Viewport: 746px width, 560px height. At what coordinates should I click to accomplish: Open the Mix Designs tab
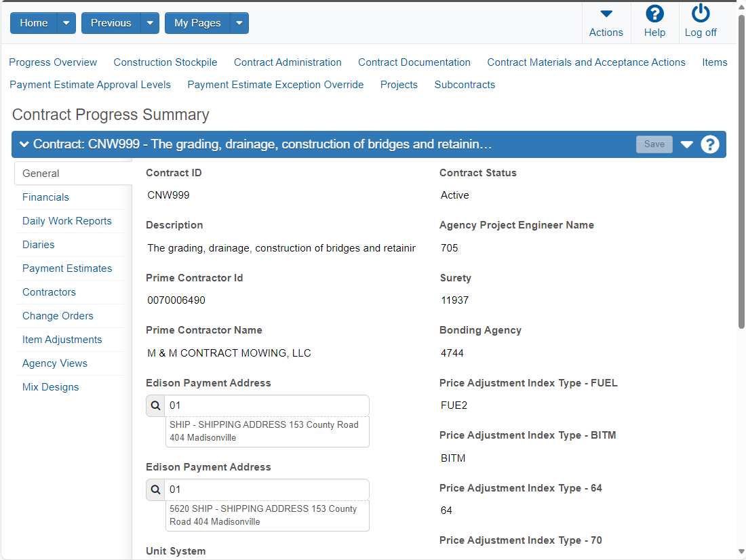50,387
